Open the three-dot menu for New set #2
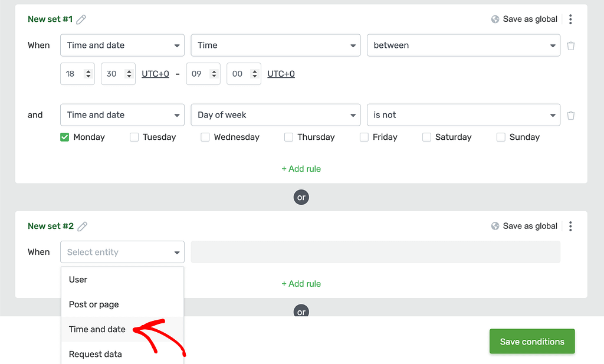604x364 pixels. pos(570,226)
